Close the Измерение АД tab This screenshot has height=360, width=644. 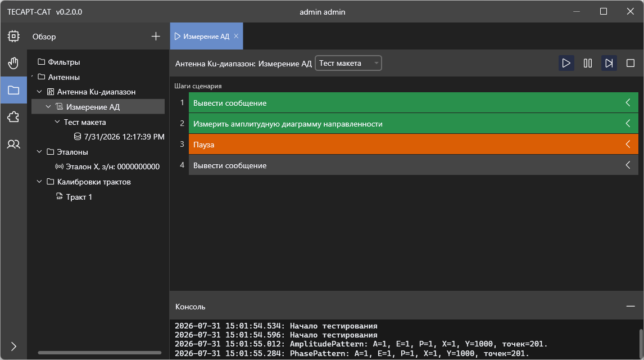pyautogui.click(x=236, y=36)
